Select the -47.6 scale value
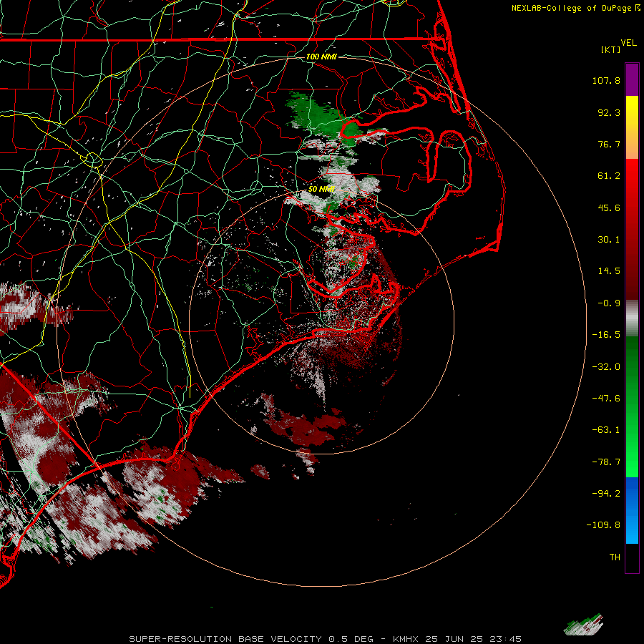This screenshot has height=644, width=644. tap(606, 399)
